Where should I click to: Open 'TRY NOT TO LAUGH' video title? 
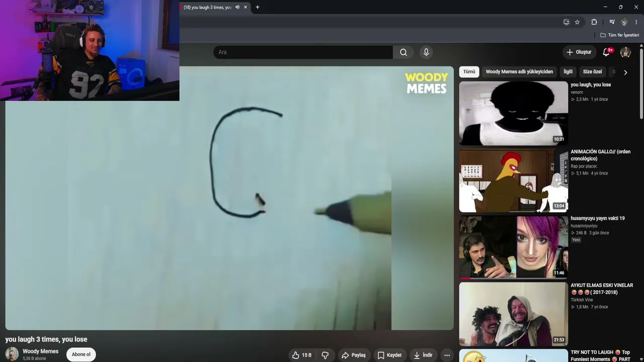coord(600,355)
